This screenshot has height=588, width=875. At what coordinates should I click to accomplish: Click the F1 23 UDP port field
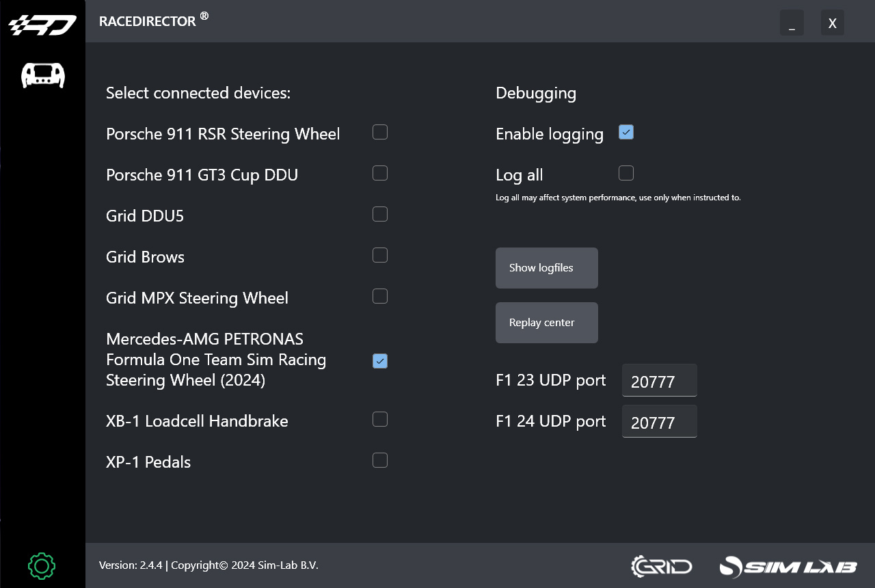[659, 381]
